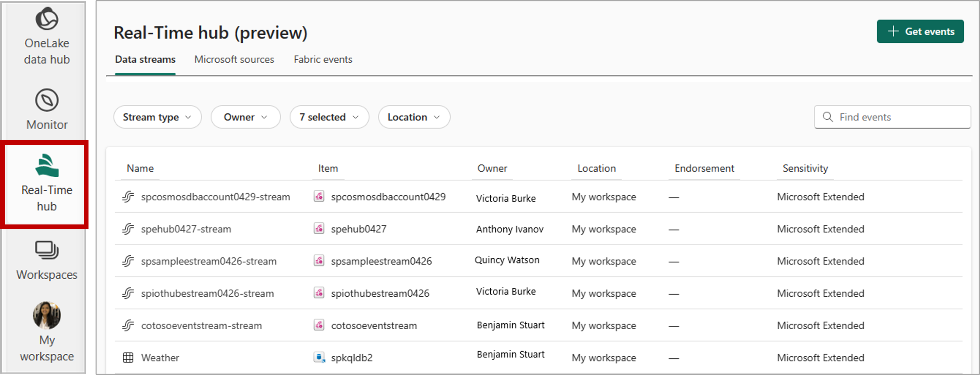Expand the Stream type filter dropdown
980x375 pixels.
coord(157,117)
